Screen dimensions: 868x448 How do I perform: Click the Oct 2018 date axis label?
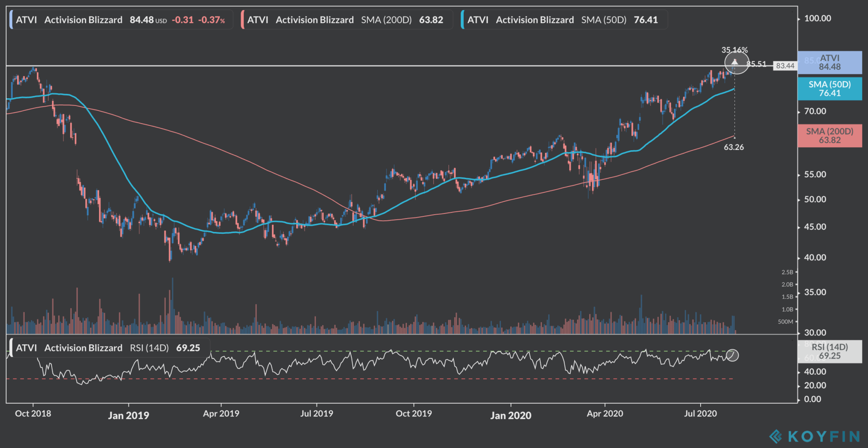(33, 413)
